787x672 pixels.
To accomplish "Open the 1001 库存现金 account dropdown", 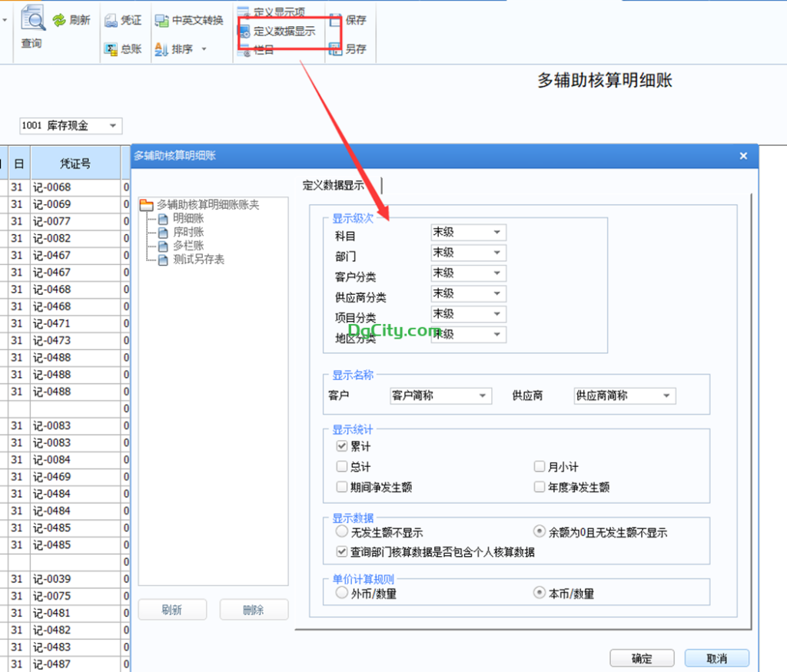I will point(113,126).
